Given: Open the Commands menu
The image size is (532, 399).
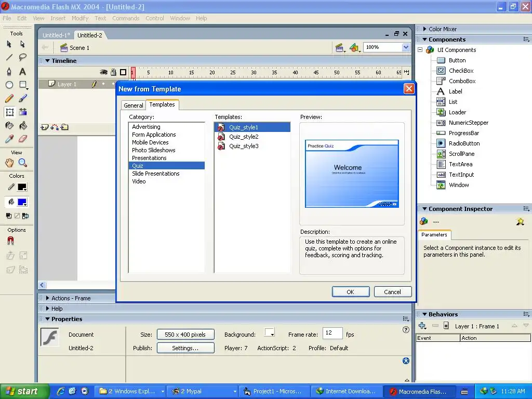Looking at the screenshot, I should coord(126,18).
